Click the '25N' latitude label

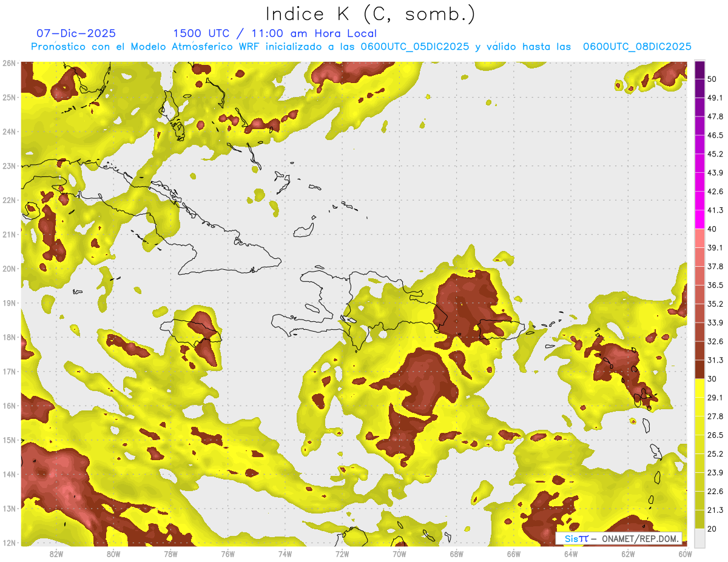[x=9, y=97]
